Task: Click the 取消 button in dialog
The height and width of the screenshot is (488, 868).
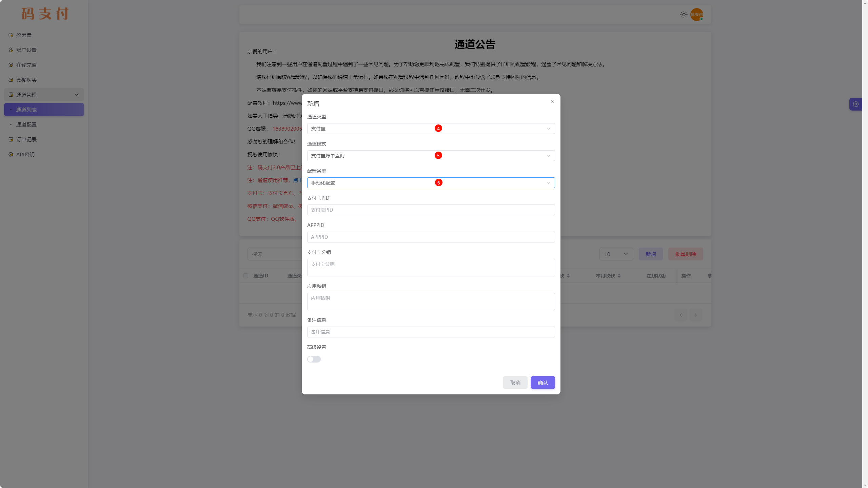Action: point(515,383)
